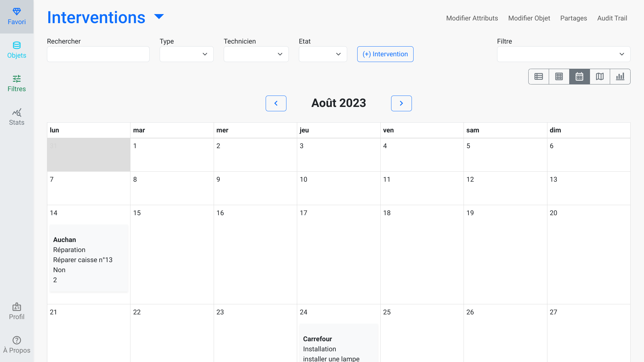The height and width of the screenshot is (362, 644).
Task: Open the Filtre combo box
Action: pyautogui.click(x=563, y=54)
